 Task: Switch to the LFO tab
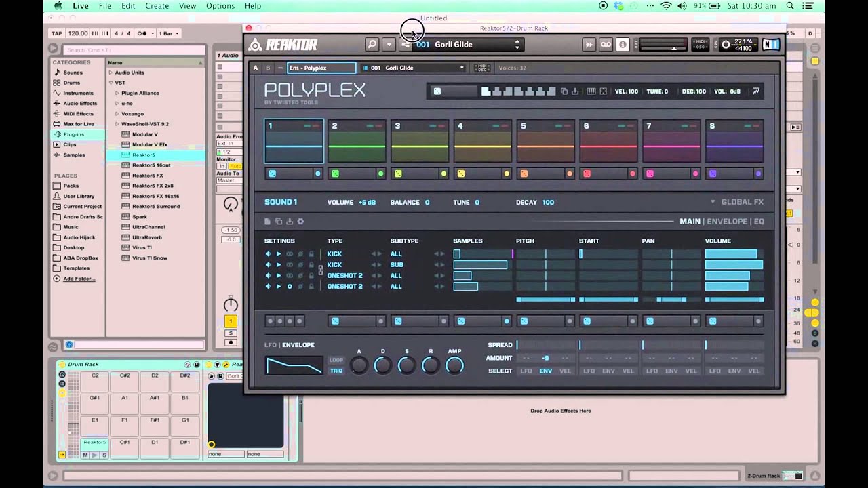[271, 345]
